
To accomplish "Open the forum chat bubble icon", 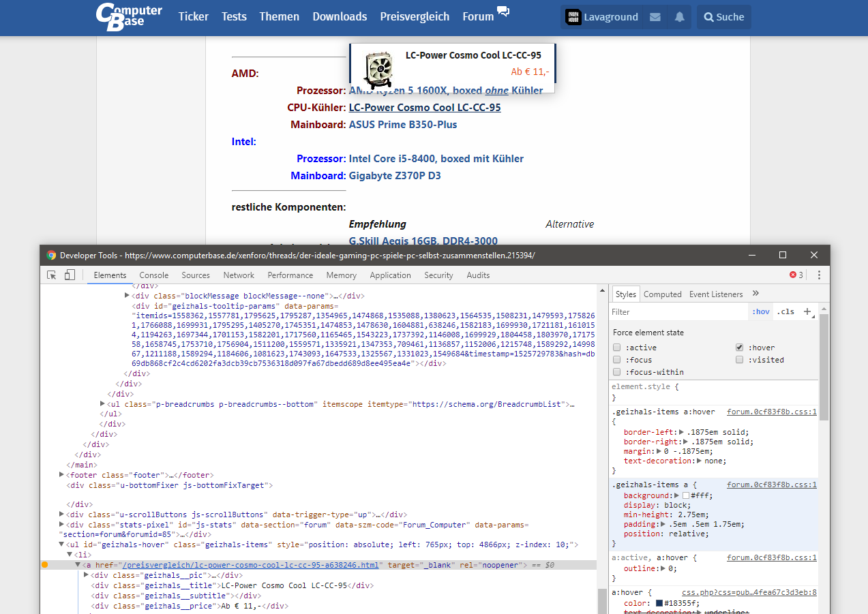I will tap(503, 11).
